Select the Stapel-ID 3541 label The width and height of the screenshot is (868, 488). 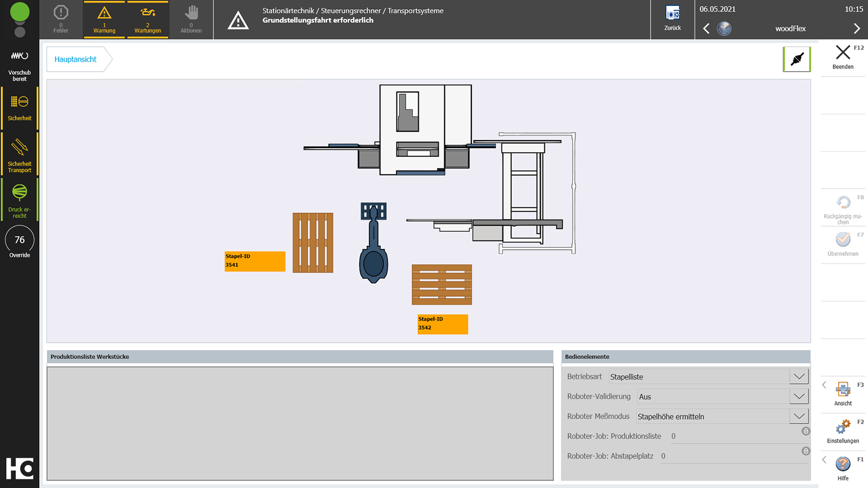[255, 261]
